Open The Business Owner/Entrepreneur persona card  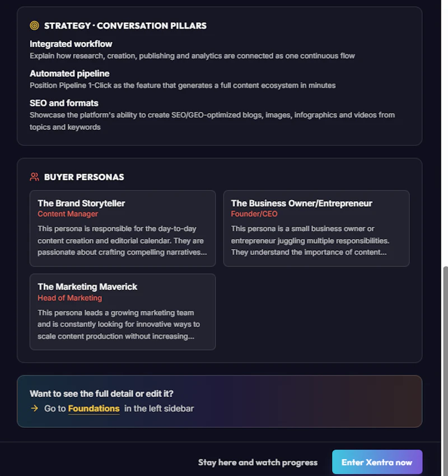tap(316, 228)
